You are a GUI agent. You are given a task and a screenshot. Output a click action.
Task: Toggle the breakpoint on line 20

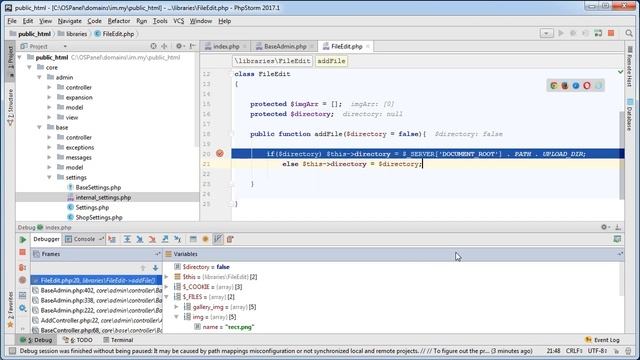coord(220,154)
